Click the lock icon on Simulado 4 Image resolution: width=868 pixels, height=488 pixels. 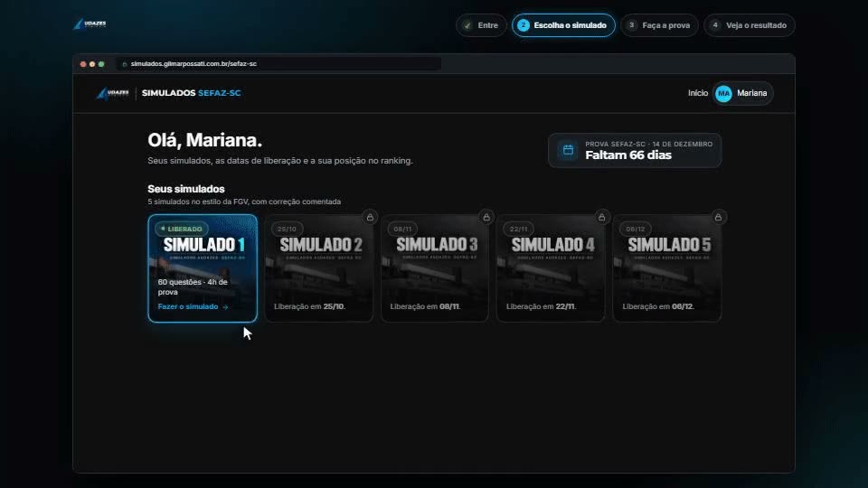602,218
